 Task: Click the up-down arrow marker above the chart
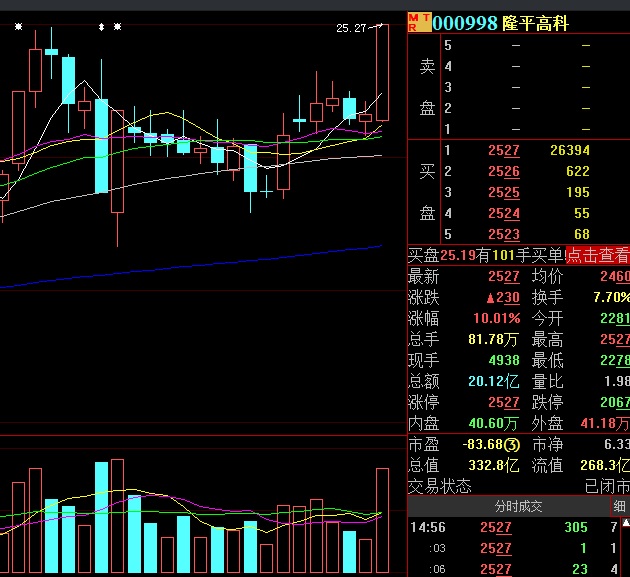click(101, 27)
